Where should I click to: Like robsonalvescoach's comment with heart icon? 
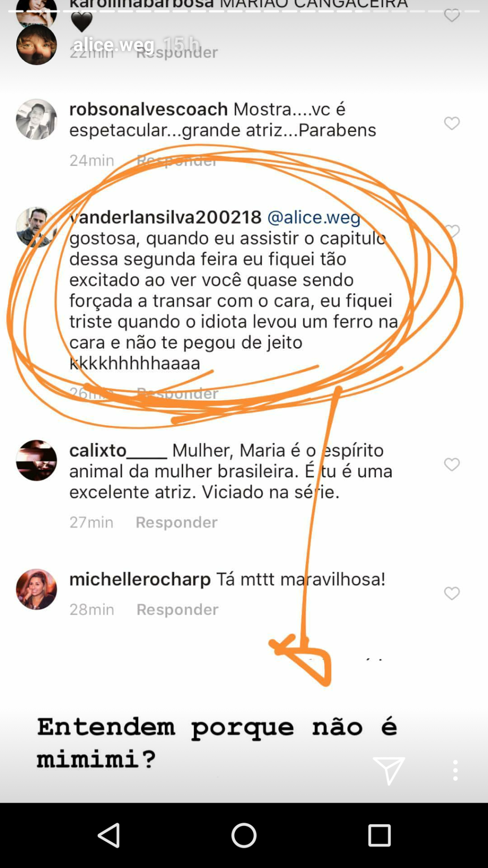[x=452, y=123]
